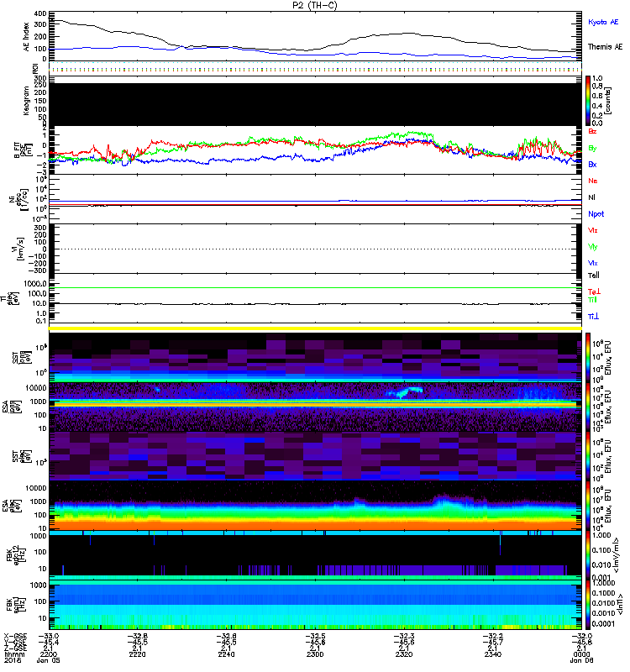Click the Keogram axis label

pyautogui.click(x=27, y=101)
